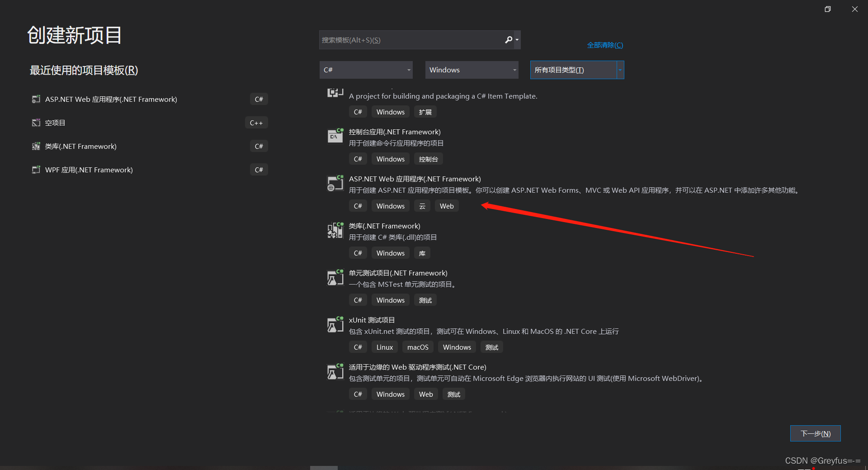This screenshot has width=868, height=470.
Task: Click ASP.NET template description text
Action: click(574, 190)
